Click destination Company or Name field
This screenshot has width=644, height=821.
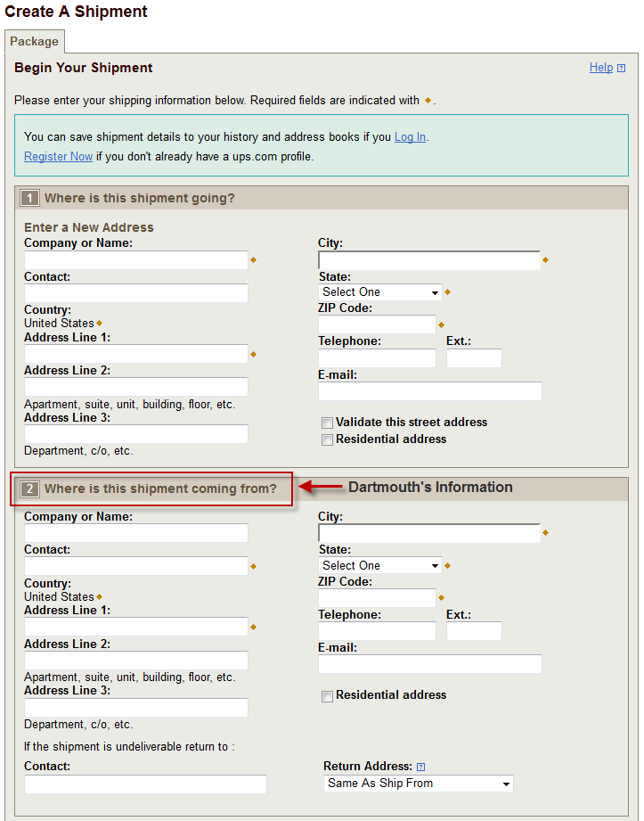pos(135,260)
